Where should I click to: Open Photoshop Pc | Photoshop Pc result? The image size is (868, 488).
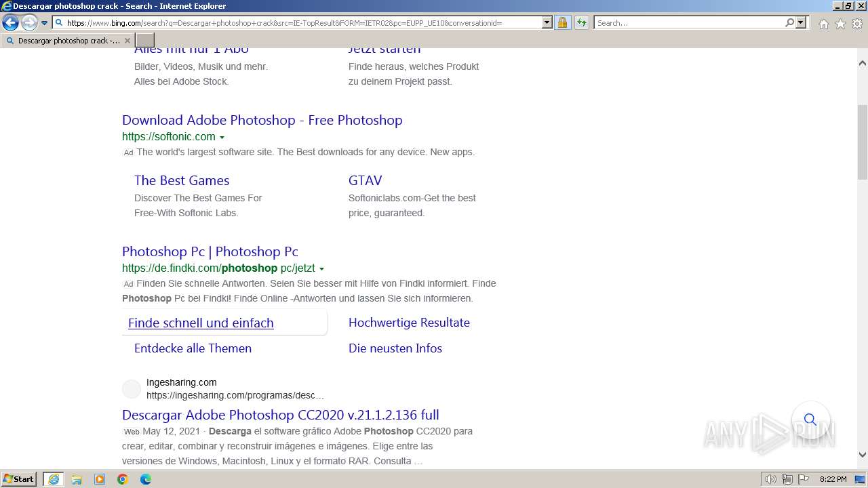210,251
